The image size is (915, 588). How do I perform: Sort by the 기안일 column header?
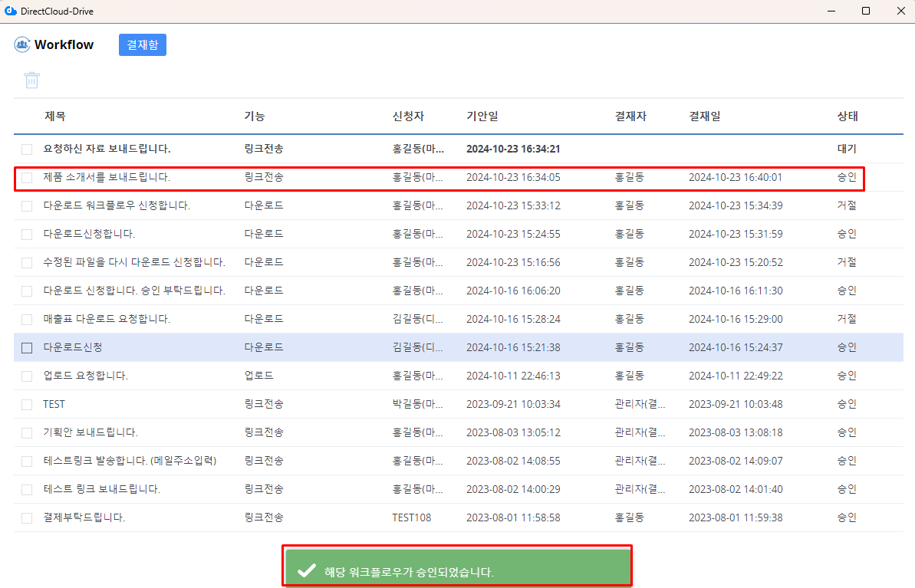[x=482, y=117]
